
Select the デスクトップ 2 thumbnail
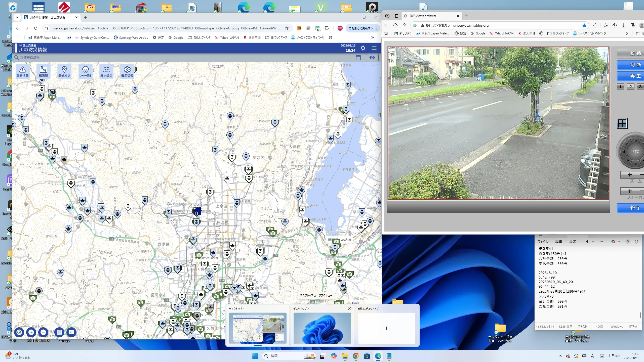(322, 328)
